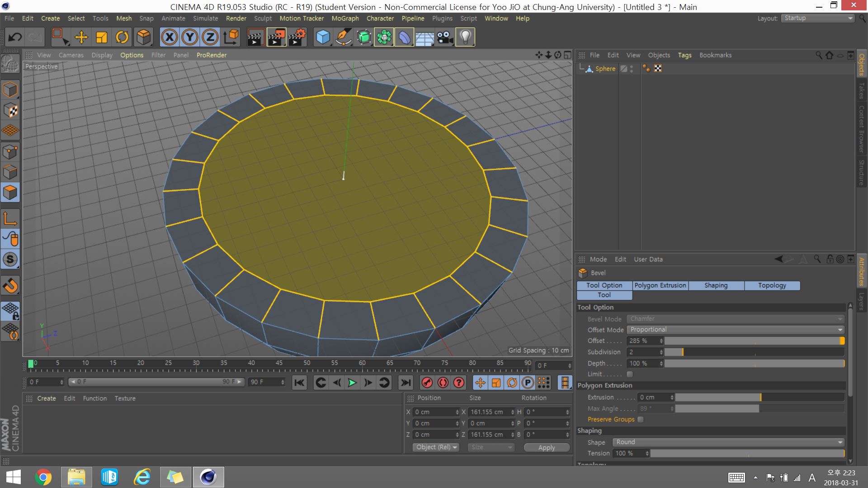868x488 pixels.
Task: Add a Light object
Action: (466, 37)
